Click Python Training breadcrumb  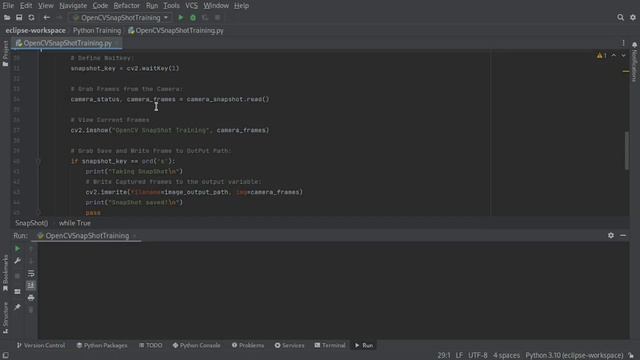click(x=97, y=31)
